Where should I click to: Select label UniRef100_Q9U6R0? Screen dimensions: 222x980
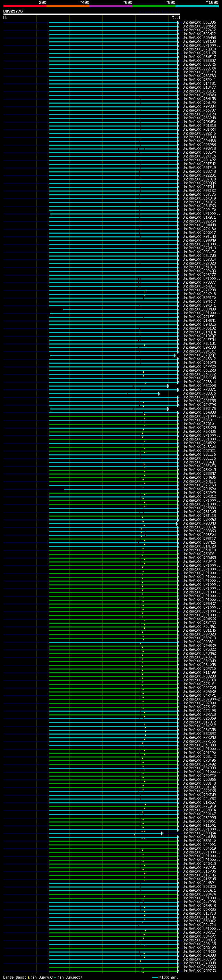click(199, 489)
